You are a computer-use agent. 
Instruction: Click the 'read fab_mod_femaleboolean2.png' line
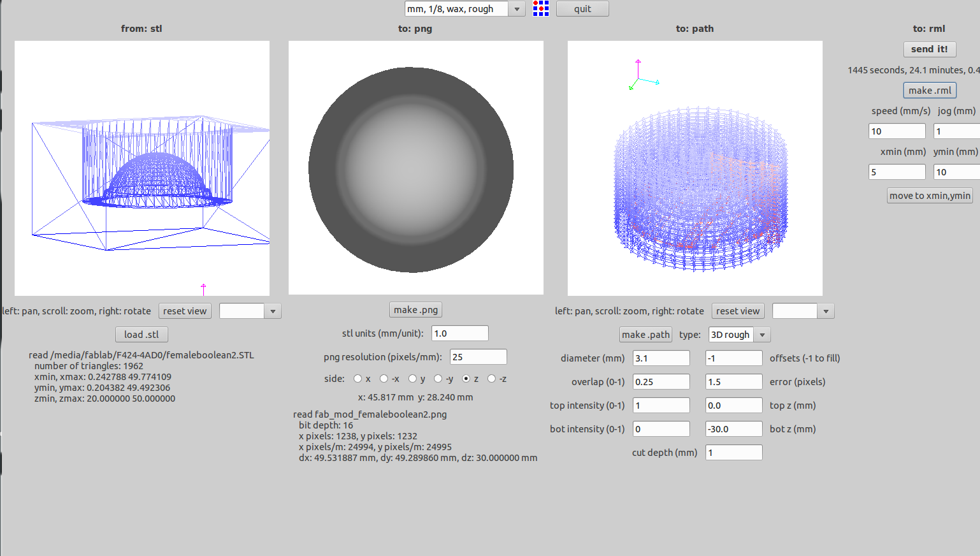(x=370, y=414)
